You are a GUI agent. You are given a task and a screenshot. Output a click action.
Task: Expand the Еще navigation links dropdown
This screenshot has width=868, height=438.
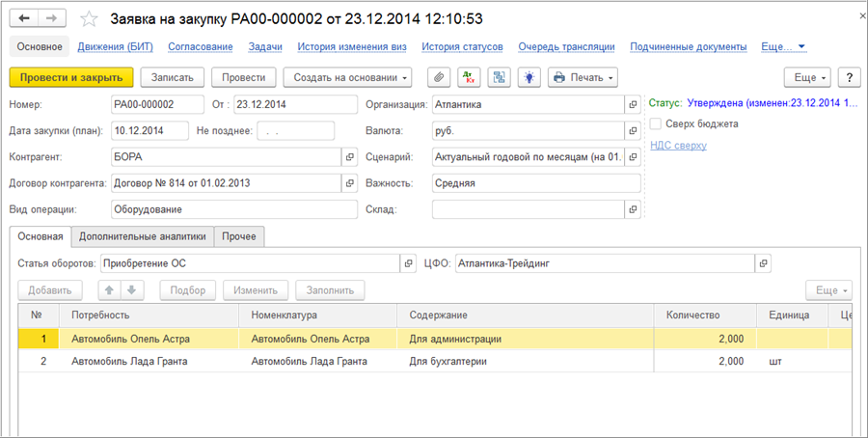point(783,46)
